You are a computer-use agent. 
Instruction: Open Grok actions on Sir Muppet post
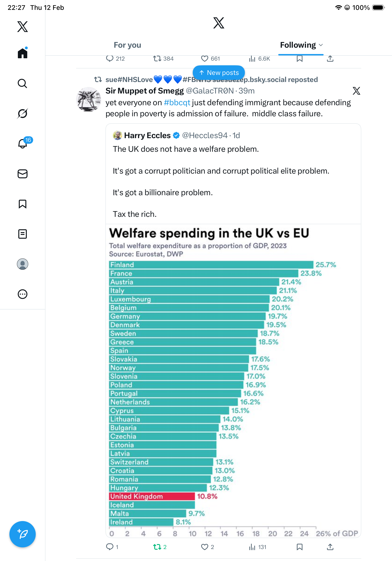click(356, 91)
